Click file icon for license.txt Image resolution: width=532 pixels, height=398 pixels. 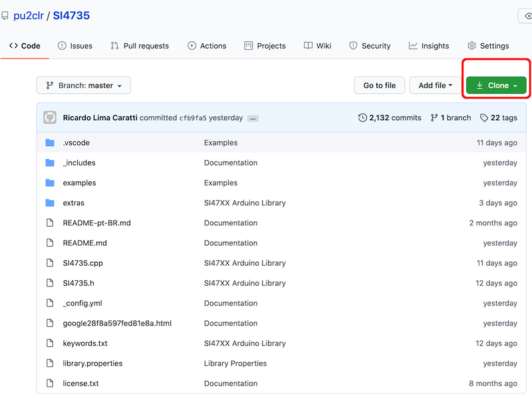50,383
